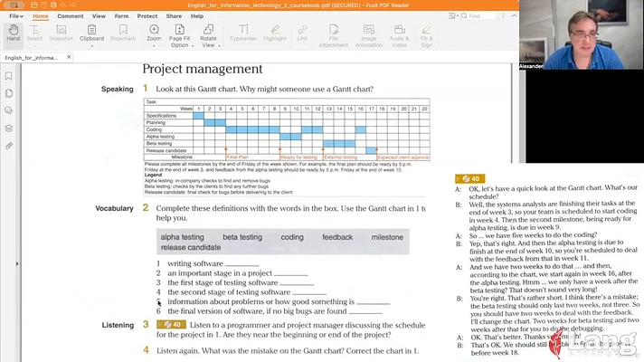The height and width of the screenshot is (362, 644).
Task: Click the Redo arrow in title bar
Action: pyautogui.click(x=73, y=5)
